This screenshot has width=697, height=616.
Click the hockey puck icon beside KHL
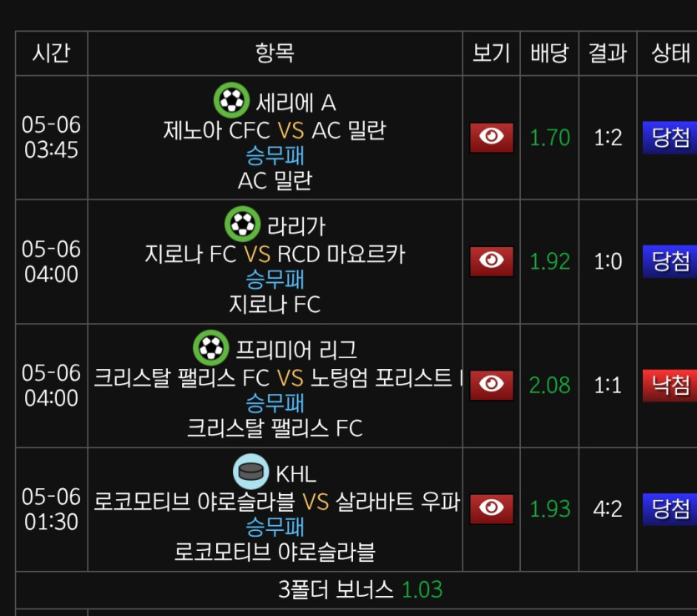pyautogui.click(x=250, y=471)
